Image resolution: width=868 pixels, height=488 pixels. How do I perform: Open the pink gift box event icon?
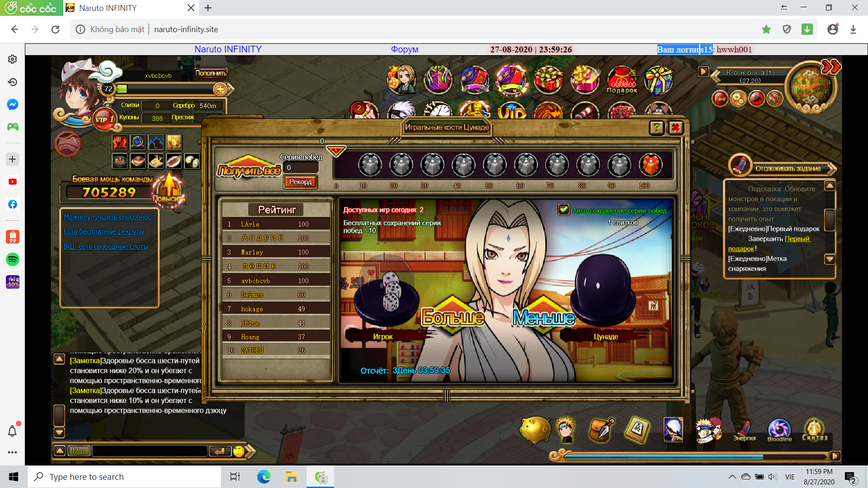[x=585, y=80]
